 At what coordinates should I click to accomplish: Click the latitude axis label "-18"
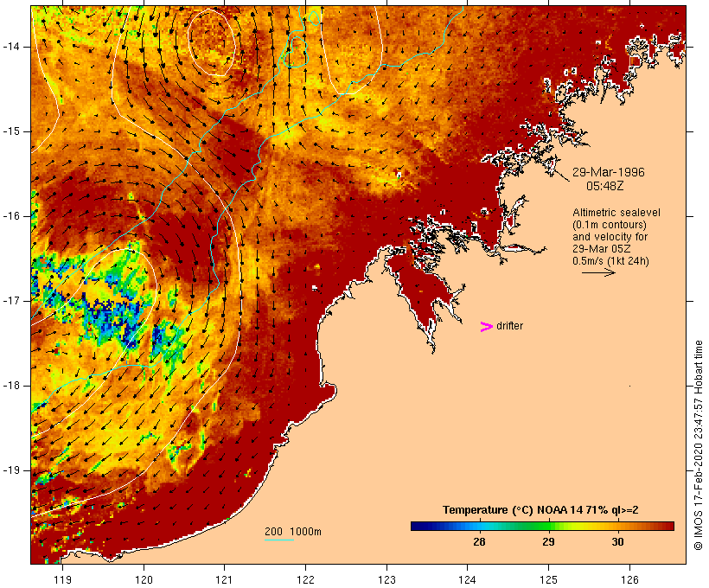point(11,386)
